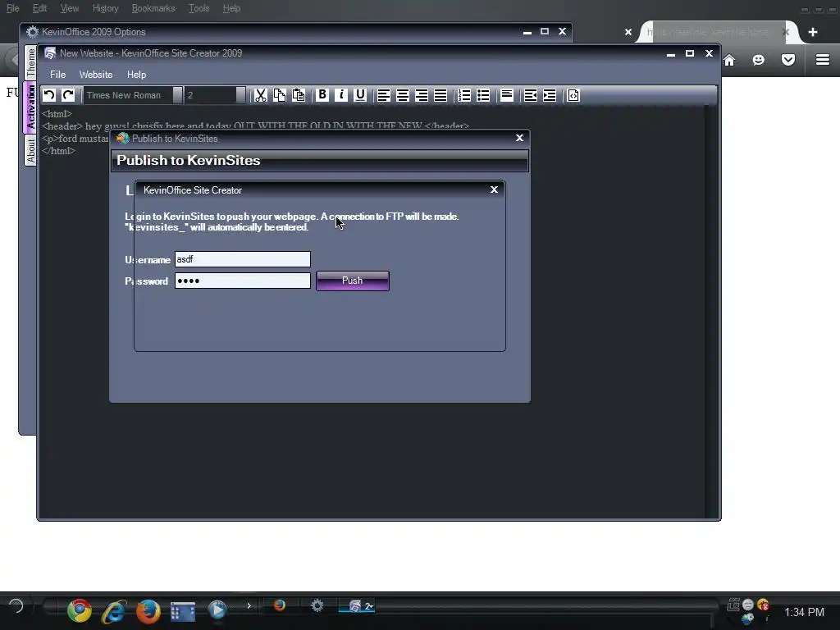
Task: Launch Internet Explorer from the taskbar
Action: [x=114, y=610]
